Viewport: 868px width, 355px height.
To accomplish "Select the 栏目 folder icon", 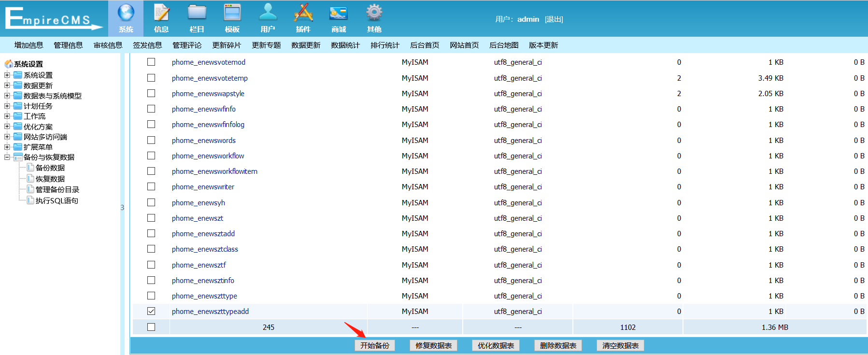I will click(x=197, y=13).
